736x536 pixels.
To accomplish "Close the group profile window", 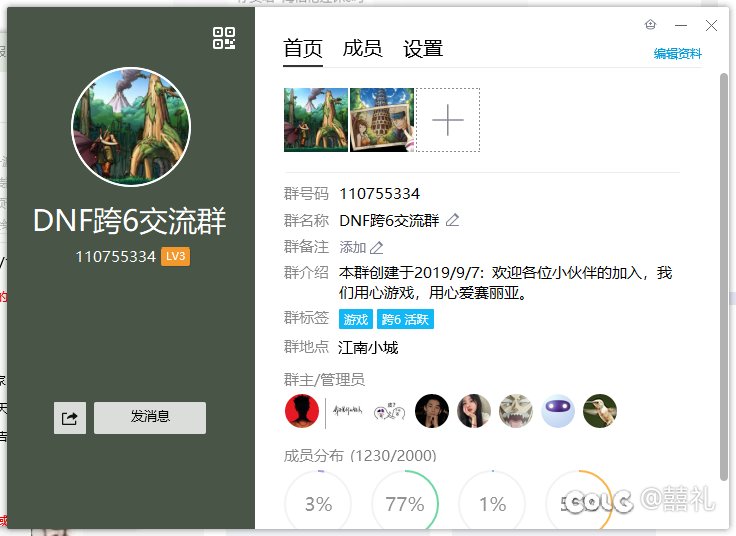I will click(x=711, y=25).
